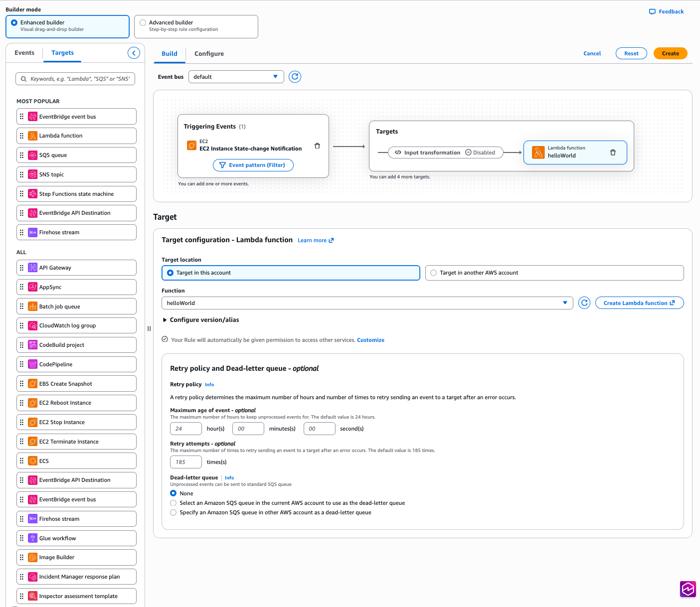Open the floating assistant icon at bottom right
700x607 pixels.
point(688,589)
